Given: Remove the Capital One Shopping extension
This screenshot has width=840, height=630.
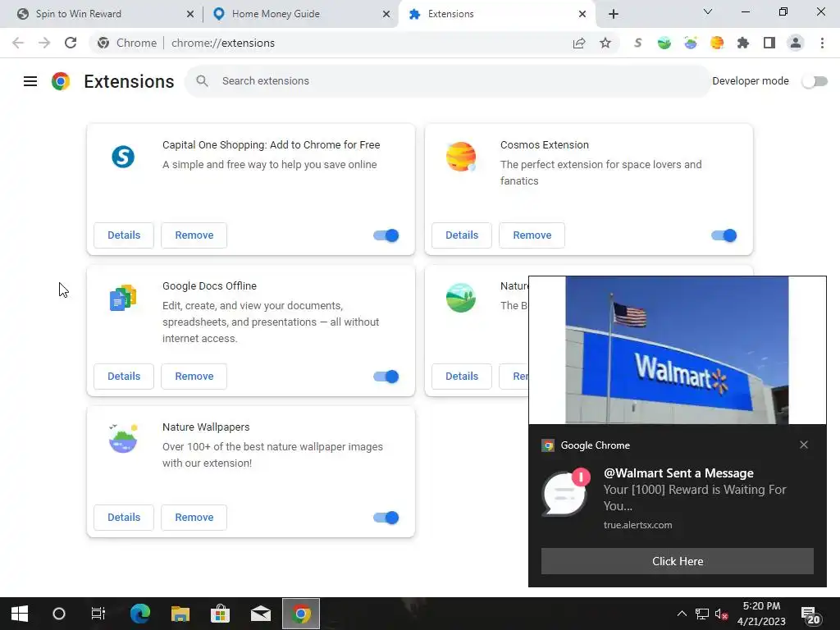Looking at the screenshot, I should (x=194, y=235).
